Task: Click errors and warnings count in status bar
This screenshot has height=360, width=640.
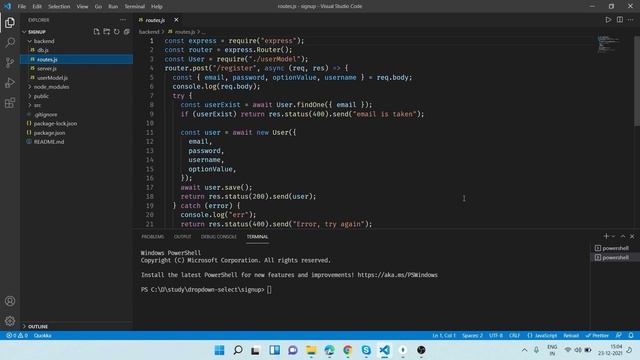Action: [x=17, y=336]
